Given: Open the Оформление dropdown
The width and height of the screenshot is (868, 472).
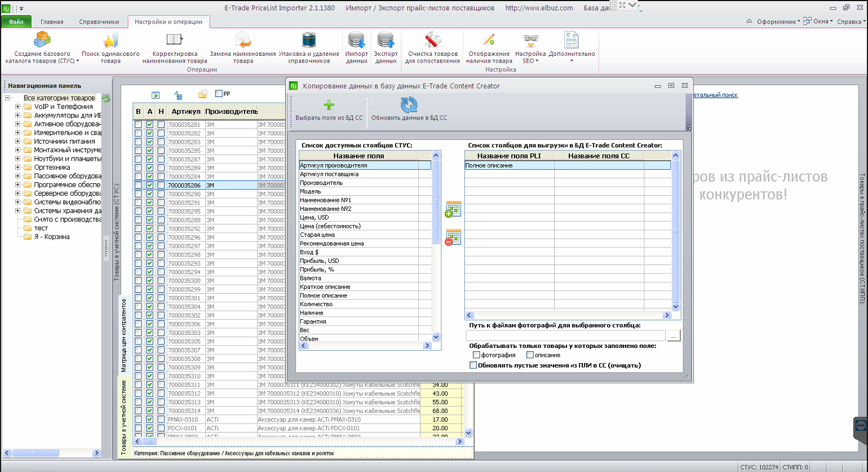Looking at the screenshot, I should 778,21.
